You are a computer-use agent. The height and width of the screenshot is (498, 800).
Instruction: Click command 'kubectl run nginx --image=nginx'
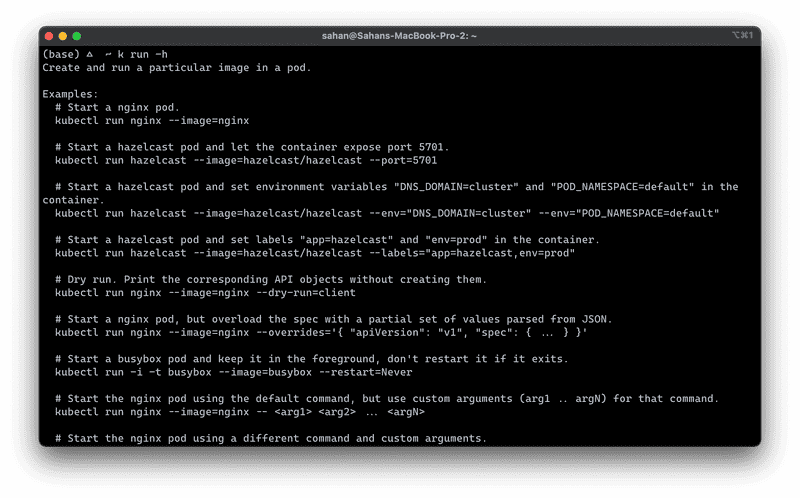coord(152,120)
